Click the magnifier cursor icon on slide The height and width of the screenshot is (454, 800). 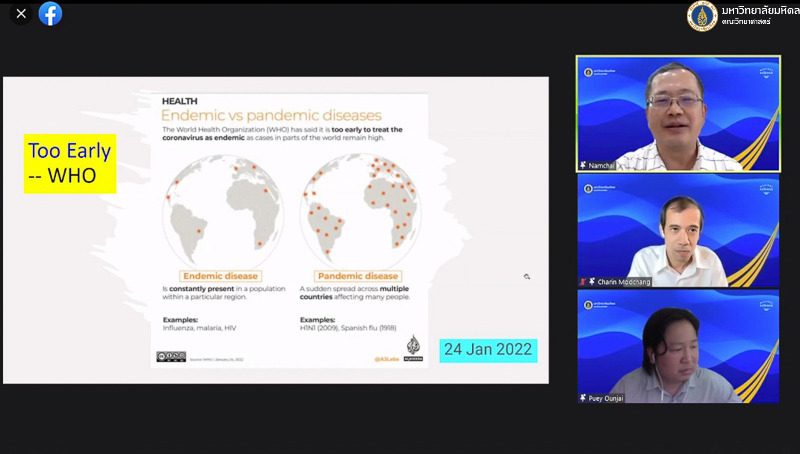pyautogui.click(x=526, y=277)
